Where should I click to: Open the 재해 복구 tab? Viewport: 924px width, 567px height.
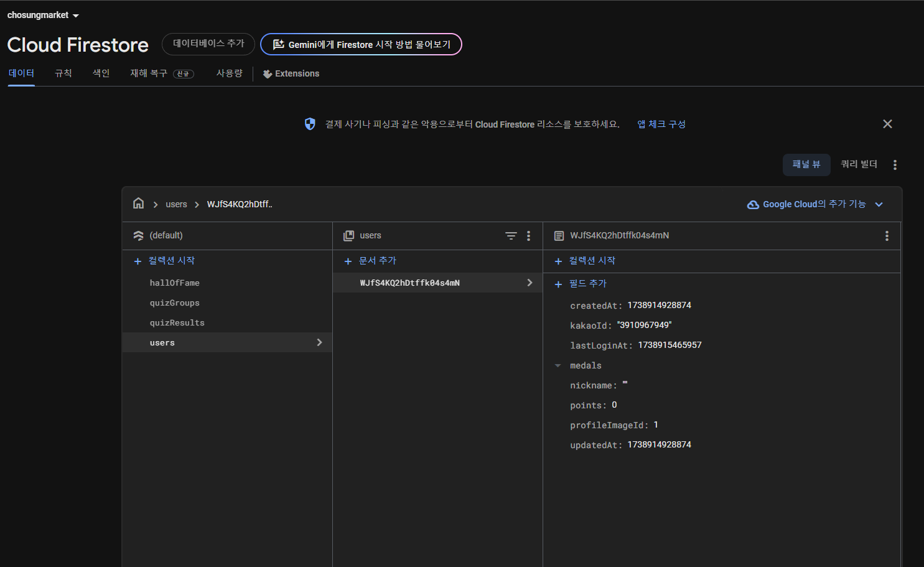(162, 73)
